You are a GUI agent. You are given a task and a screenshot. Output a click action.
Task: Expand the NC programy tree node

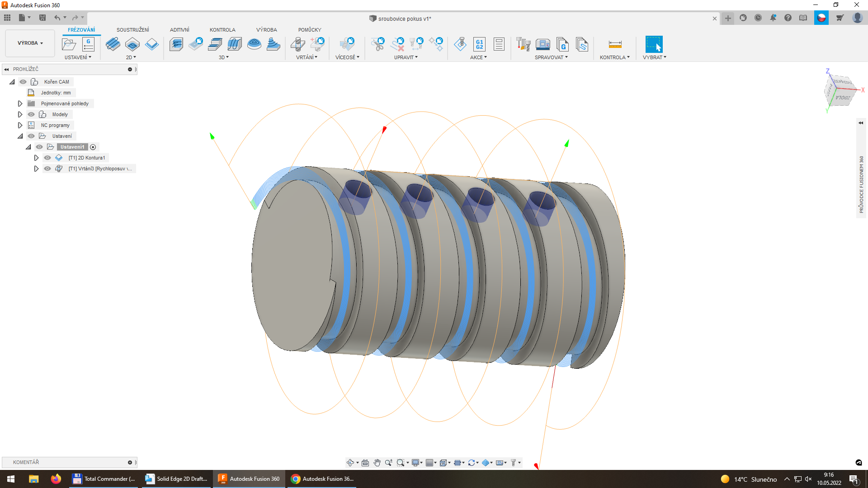(x=20, y=125)
